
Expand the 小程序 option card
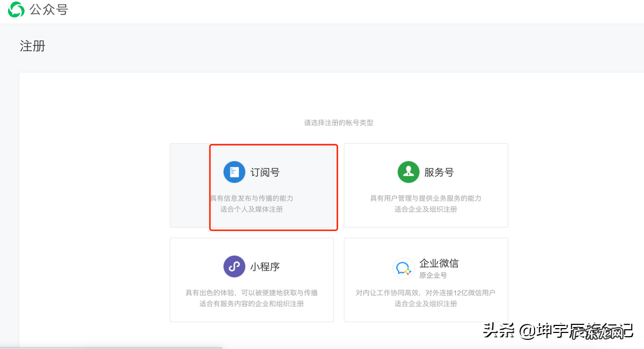[252, 279]
